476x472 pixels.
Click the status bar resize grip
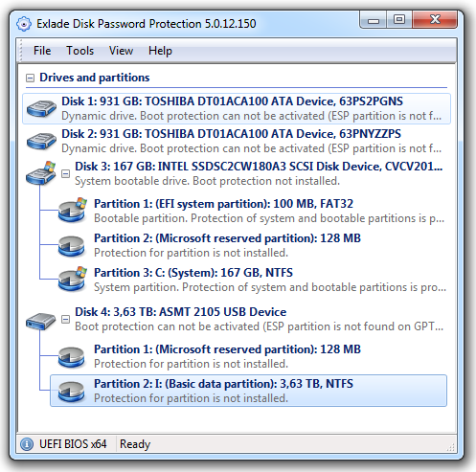pyautogui.click(x=450, y=447)
